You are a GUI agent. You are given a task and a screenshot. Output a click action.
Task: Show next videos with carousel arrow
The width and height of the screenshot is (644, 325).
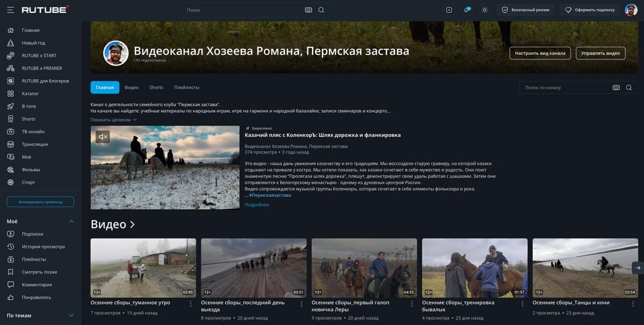[638, 268]
